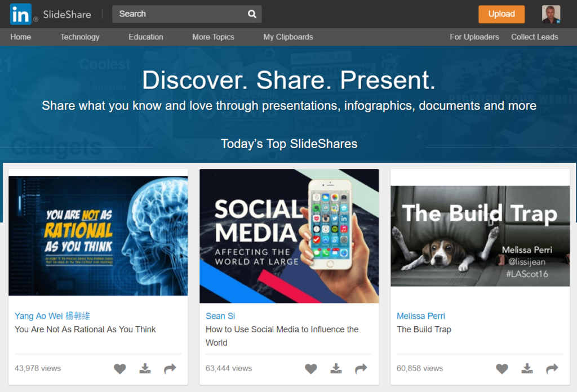
Task: Download 'You Are Not As Rational' slideshare
Action: pyautogui.click(x=145, y=368)
